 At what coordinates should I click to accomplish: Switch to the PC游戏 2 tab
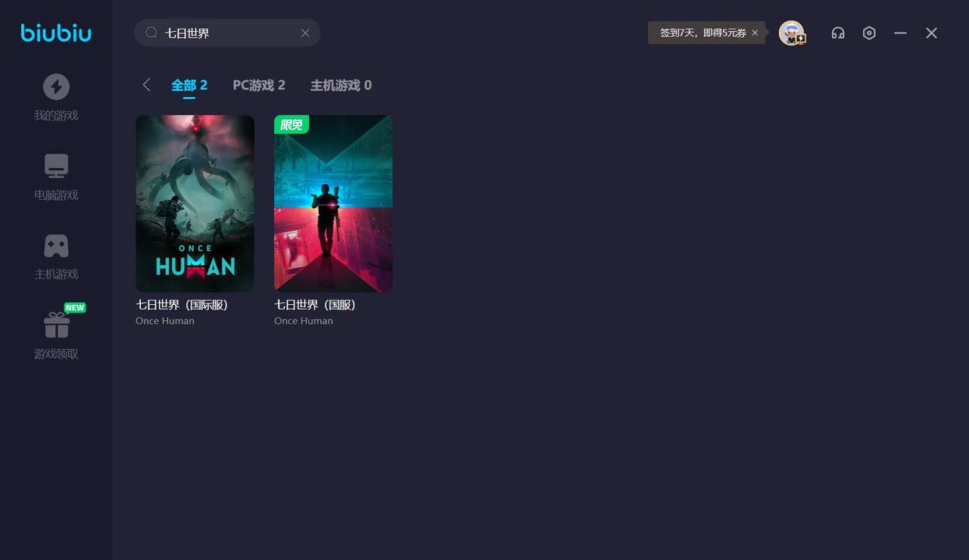point(259,85)
